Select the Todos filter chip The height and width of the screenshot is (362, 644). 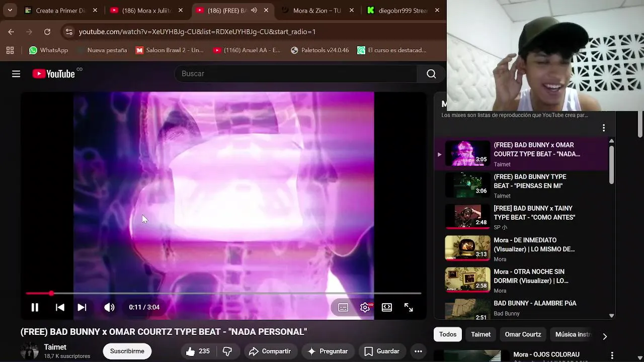tap(448, 334)
